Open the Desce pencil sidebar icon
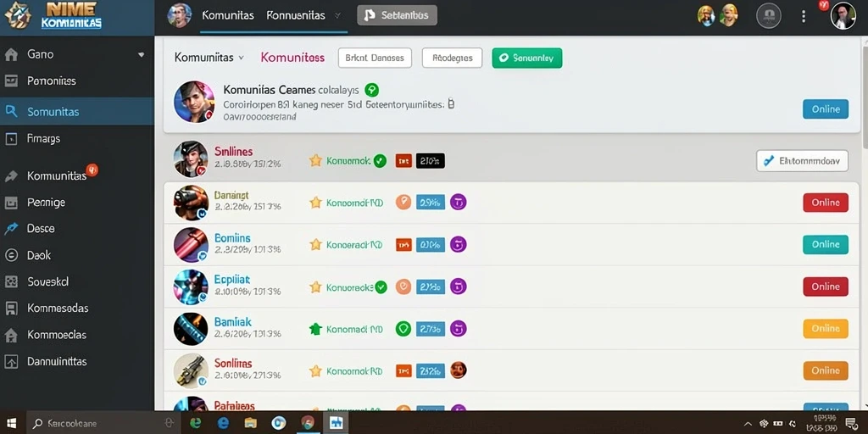 tap(11, 229)
